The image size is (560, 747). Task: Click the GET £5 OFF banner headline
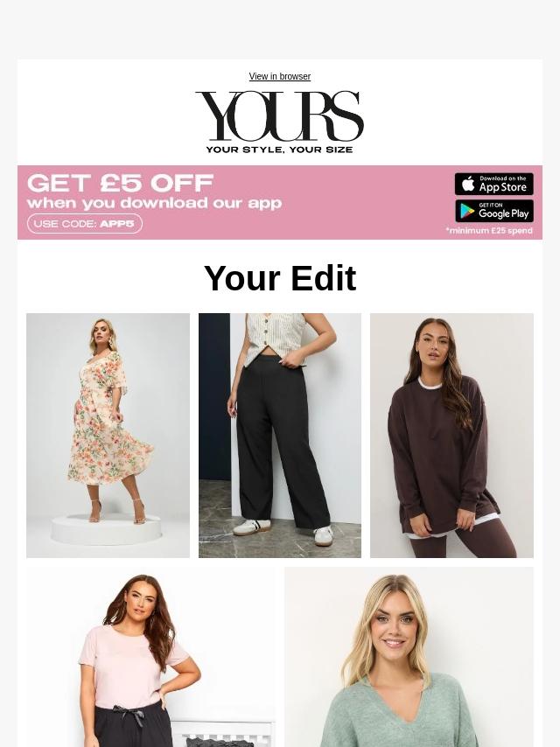[121, 183]
